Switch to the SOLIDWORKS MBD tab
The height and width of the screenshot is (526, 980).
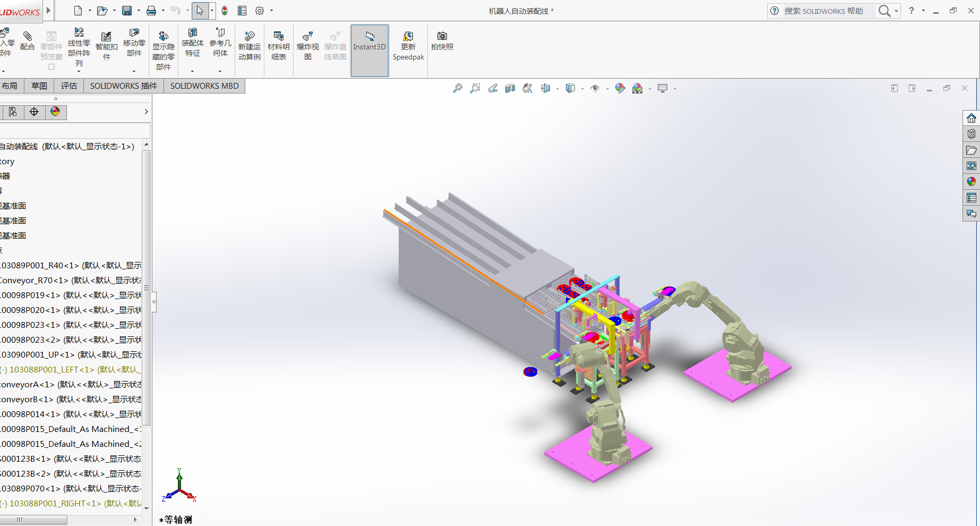(x=204, y=86)
